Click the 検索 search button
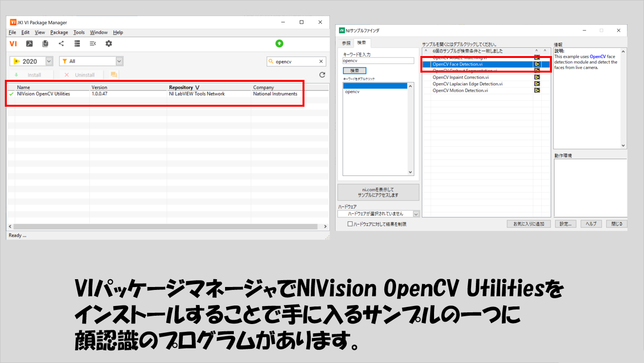The height and width of the screenshot is (363, 644). coord(354,71)
